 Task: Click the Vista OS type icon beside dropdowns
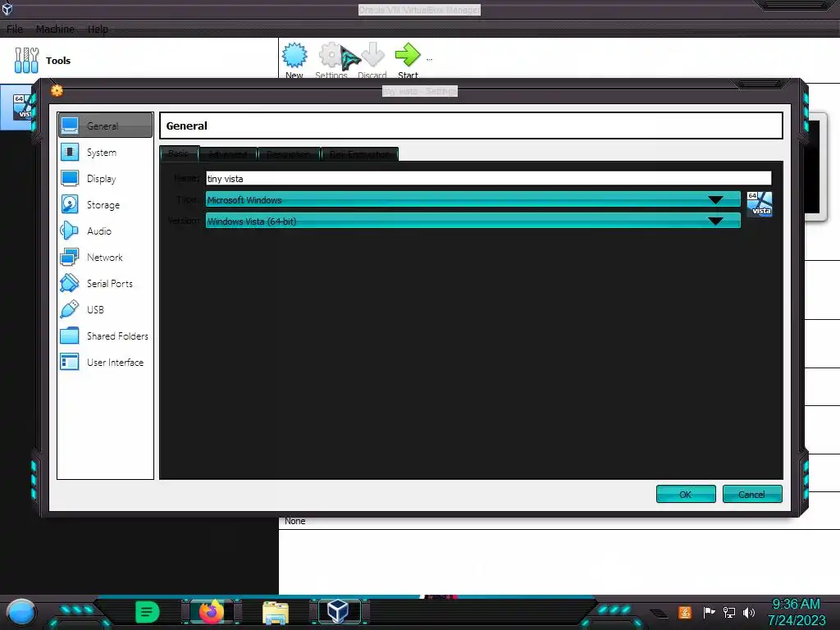[760, 204]
